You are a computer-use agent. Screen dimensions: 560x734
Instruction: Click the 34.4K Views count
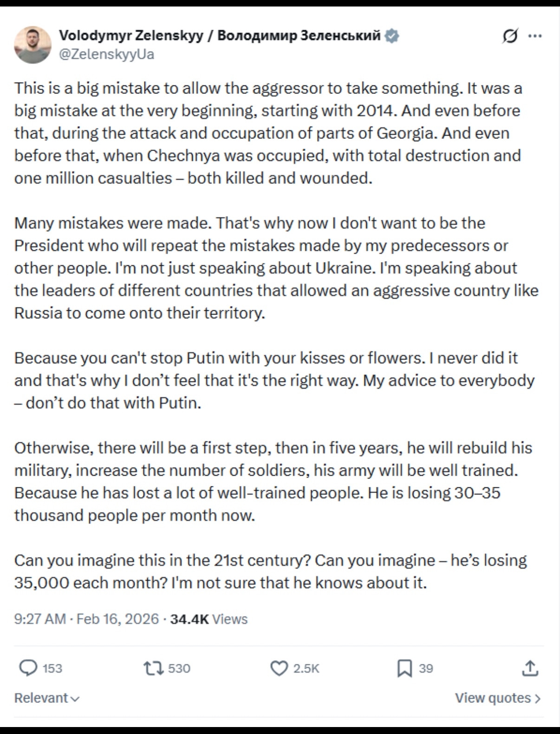[209, 619]
